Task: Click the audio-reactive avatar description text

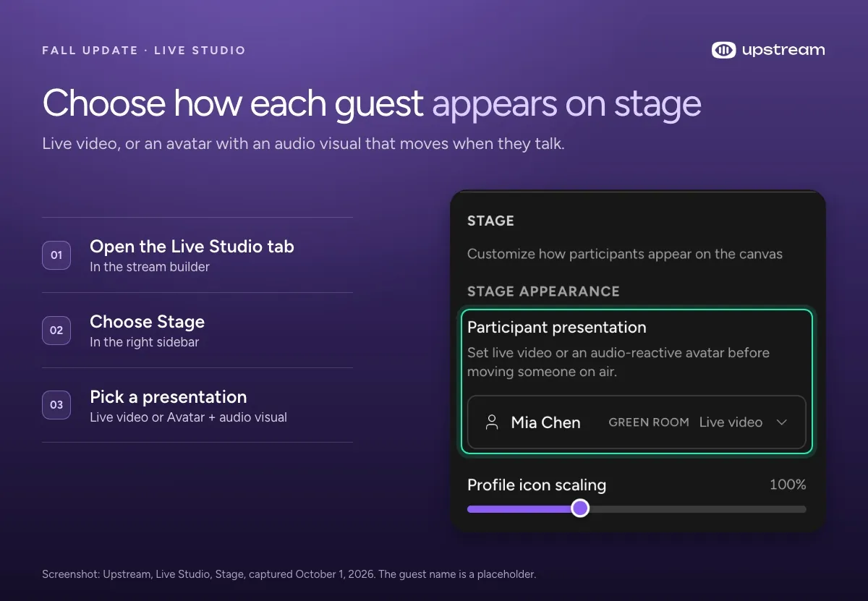Action: click(x=618, y=362)
